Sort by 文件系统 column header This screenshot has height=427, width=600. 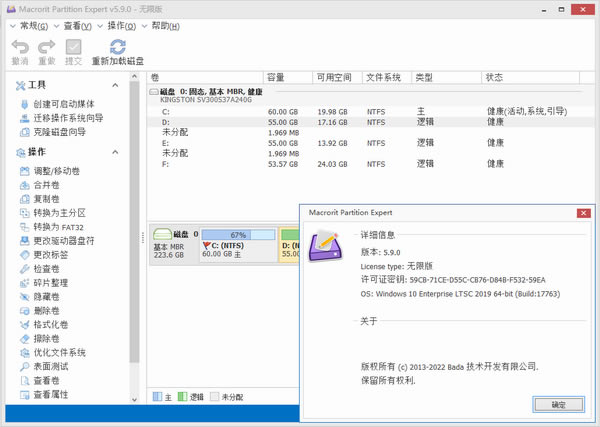click(386, 78)
